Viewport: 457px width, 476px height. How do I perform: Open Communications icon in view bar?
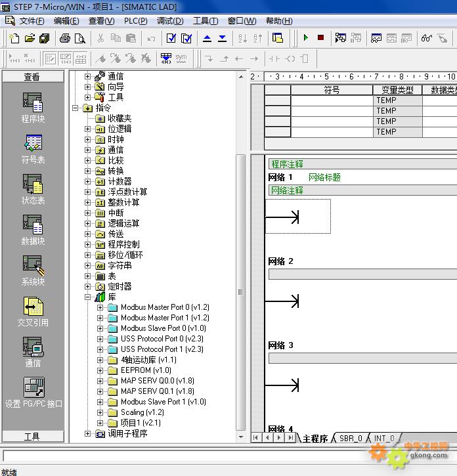coord(33,353)
